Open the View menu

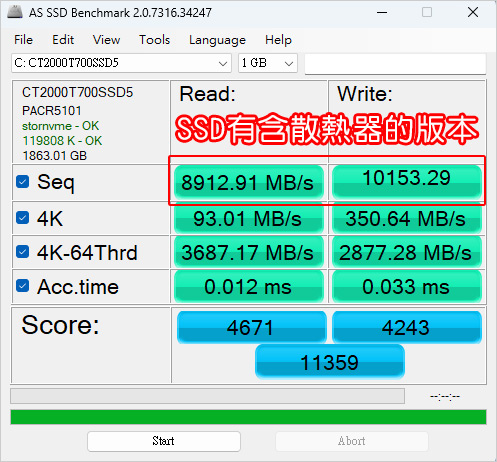pyautogui.click(x=106, y=40)
